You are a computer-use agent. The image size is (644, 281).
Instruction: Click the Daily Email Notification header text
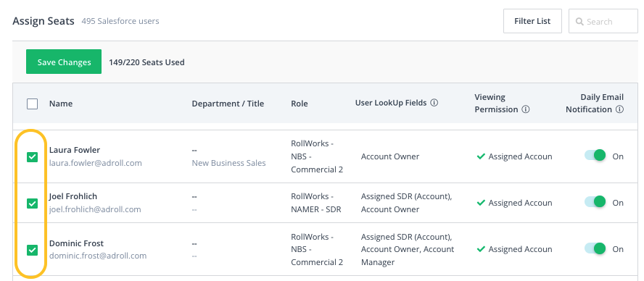pyautogui.click(x=595, y=104)
